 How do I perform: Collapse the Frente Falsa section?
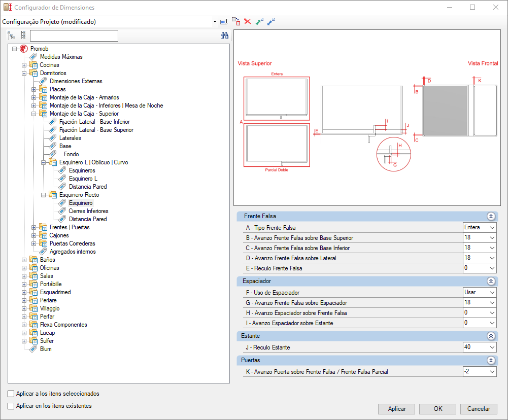[x=491, y=216]
